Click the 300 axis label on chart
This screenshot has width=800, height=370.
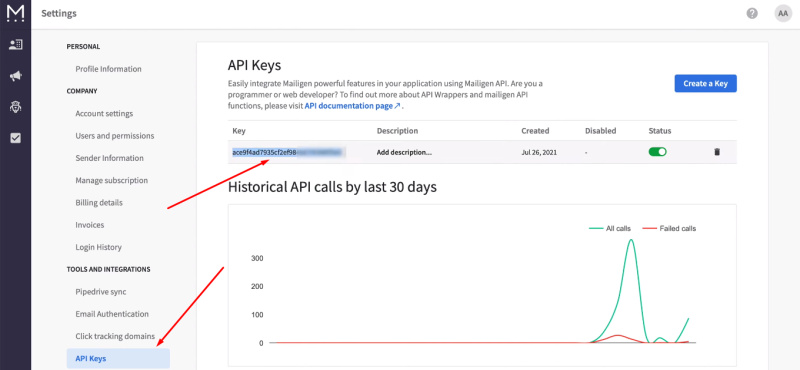coord(257,258)
